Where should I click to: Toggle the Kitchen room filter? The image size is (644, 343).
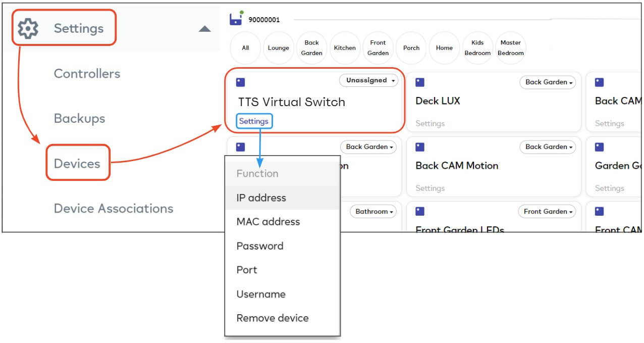coord(345,47)
